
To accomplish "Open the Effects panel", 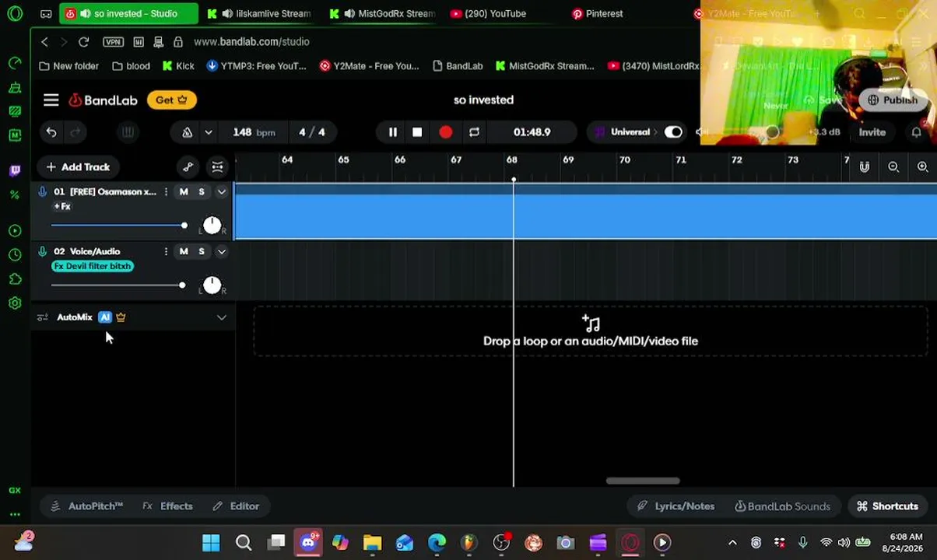I will [168, 506].
